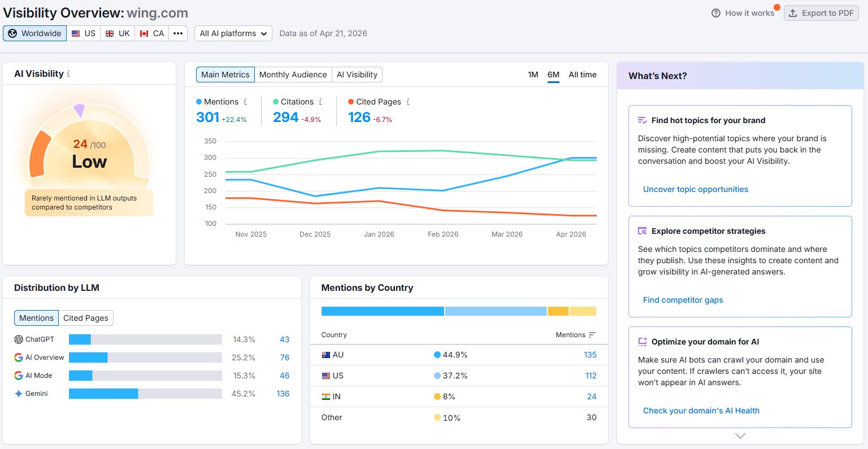868x449 pixels.
Task: Open the All AI platforms dropdown
Action: 233,33
